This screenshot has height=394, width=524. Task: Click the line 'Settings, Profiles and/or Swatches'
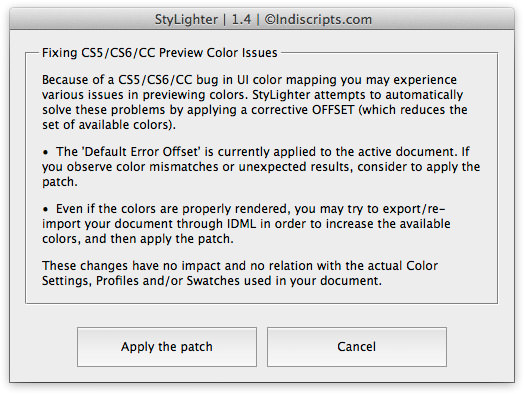pos(212,281)
